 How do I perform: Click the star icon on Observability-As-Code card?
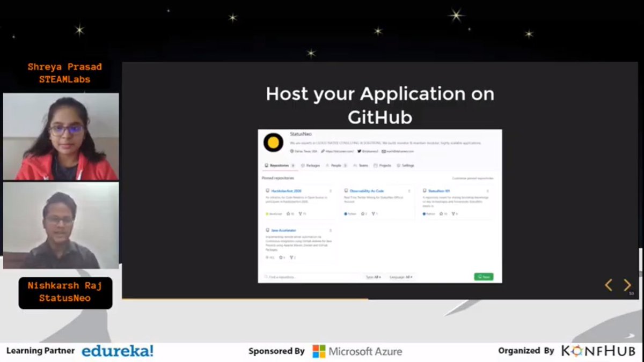[x=362, y=214]
